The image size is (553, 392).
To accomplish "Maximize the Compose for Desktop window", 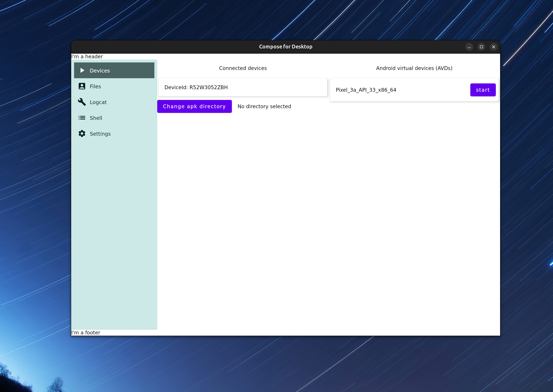I will 481,47.
